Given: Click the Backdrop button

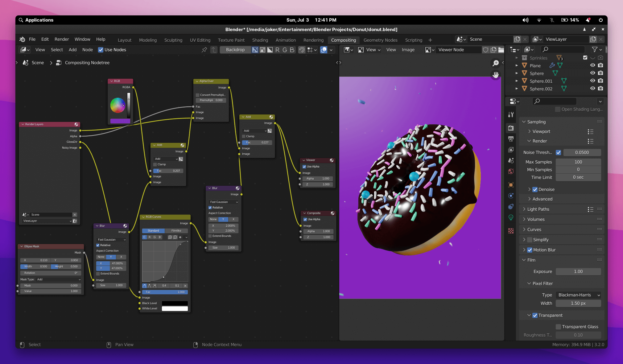Looking at the screenshot, I should (235, 50).
